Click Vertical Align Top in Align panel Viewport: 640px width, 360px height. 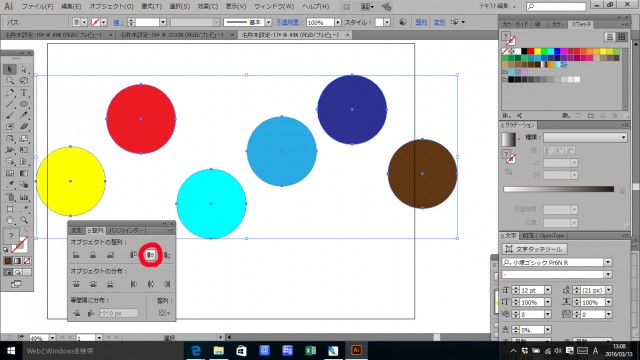[x=133, y=255]
